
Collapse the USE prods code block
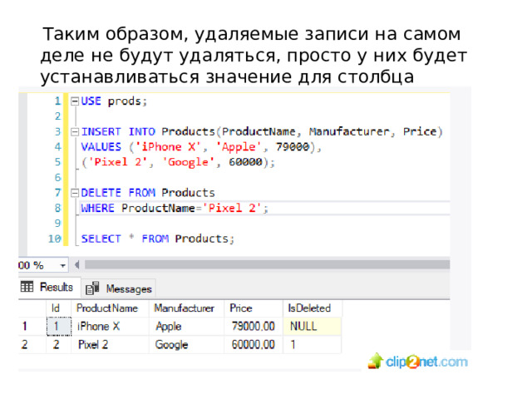pos(75,101)
